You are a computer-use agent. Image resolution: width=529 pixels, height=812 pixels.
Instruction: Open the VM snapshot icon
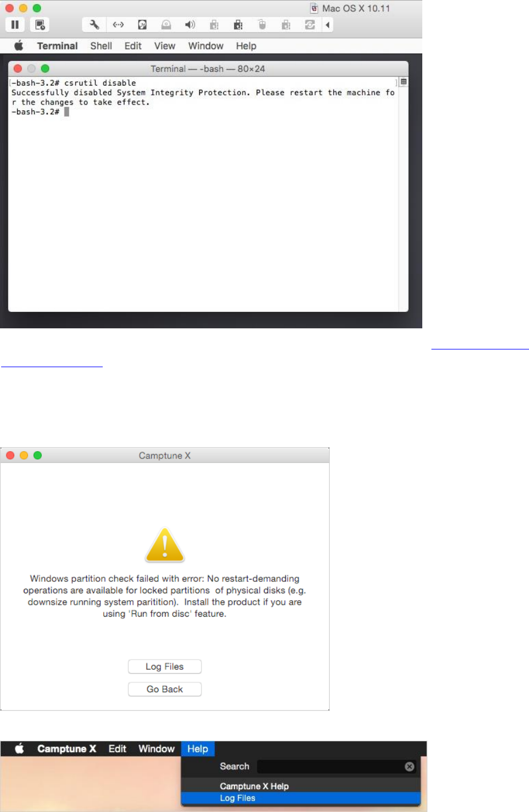pos(40,25)
